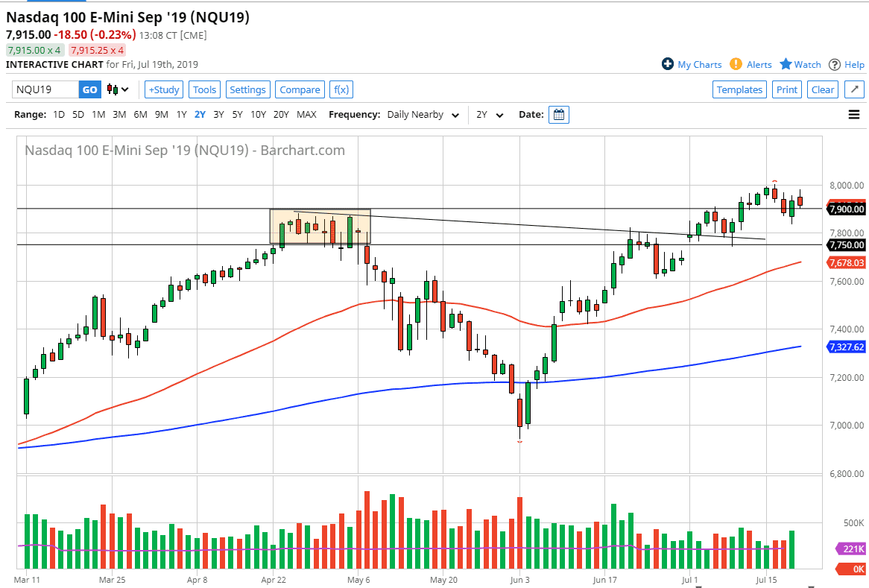Open the Tools menu
The image size is (869, 588).
[204, 89]
